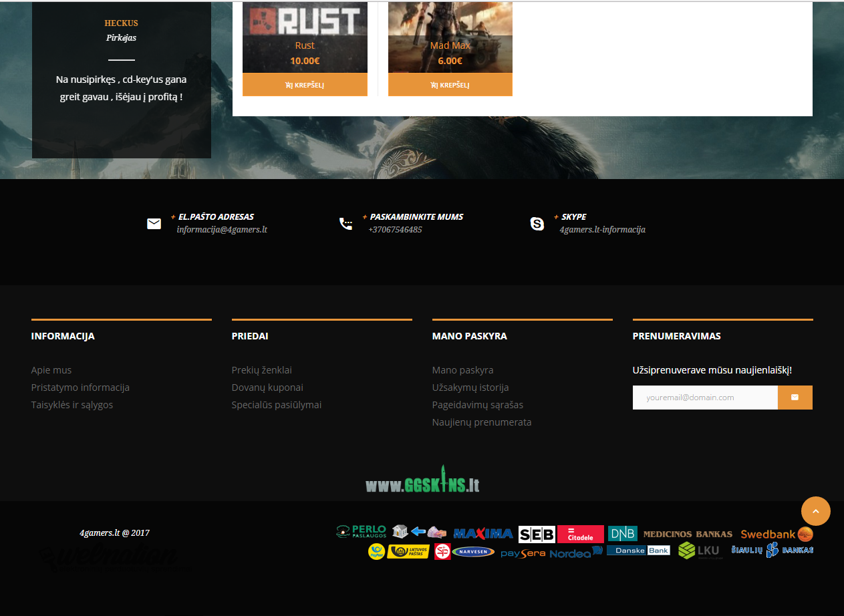This screenshot has width=844, height=616.
Task: Click the Perlo Paslaugos logo
Action: click(362, 532)
